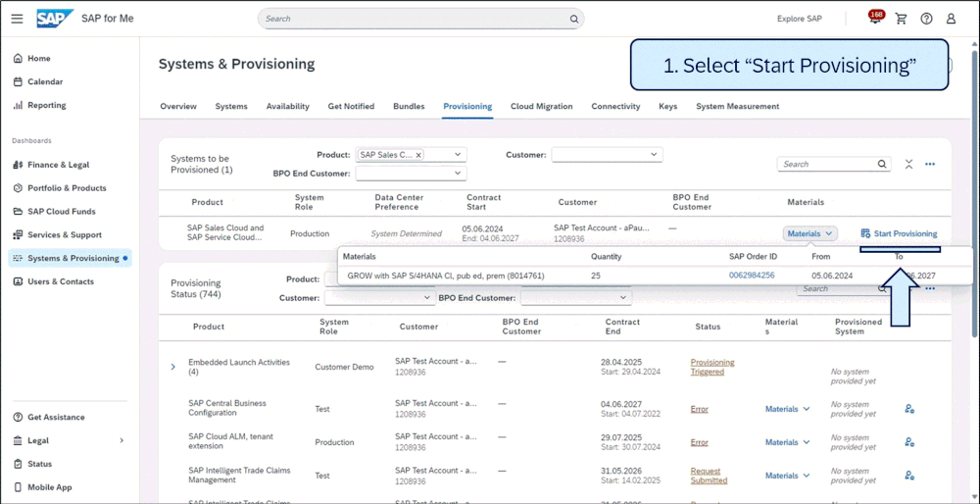Switch to the Availability tab
Viewport: 980px width, 504px height.
[x=287, y=106]
